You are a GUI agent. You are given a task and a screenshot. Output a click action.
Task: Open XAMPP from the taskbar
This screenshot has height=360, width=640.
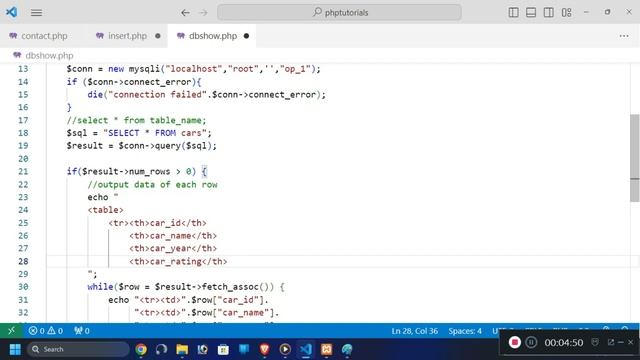pos(326,349)
